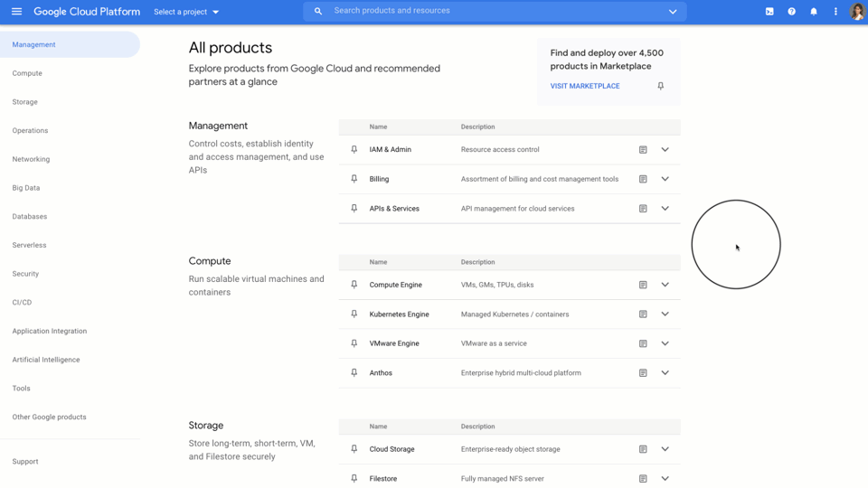Expand the Compute Engine row
868x488 pixels.
(x=665, y=285)
